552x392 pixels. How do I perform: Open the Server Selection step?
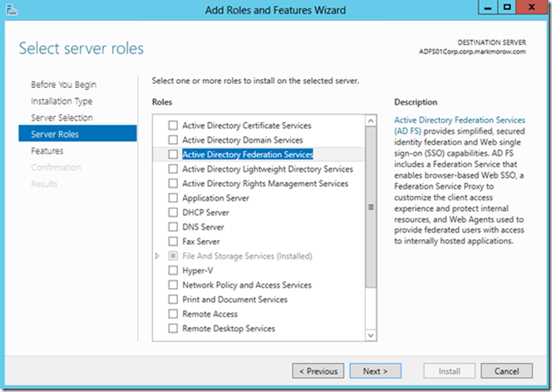point(62,118)
